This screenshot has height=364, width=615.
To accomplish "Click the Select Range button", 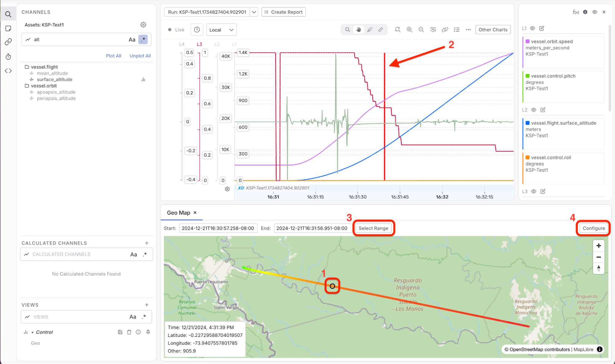I will 373,228.
